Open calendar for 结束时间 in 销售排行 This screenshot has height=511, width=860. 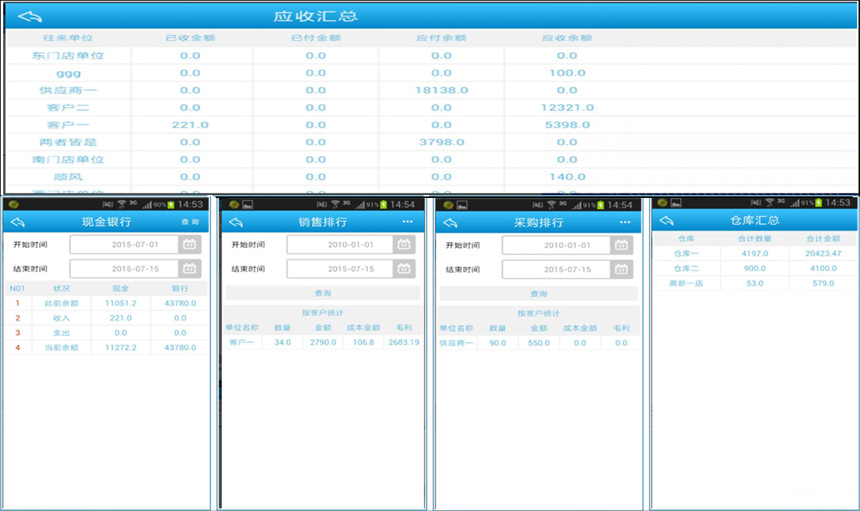tap(404, 269)
